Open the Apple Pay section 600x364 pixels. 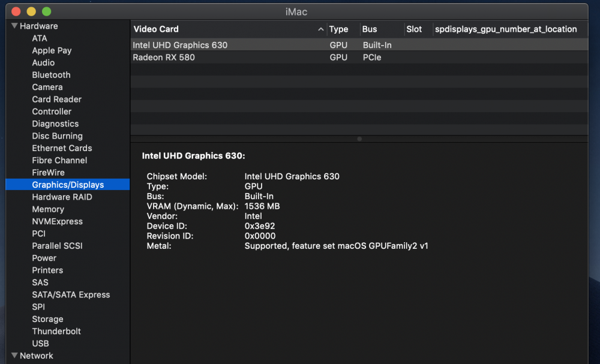pos(52,50)
